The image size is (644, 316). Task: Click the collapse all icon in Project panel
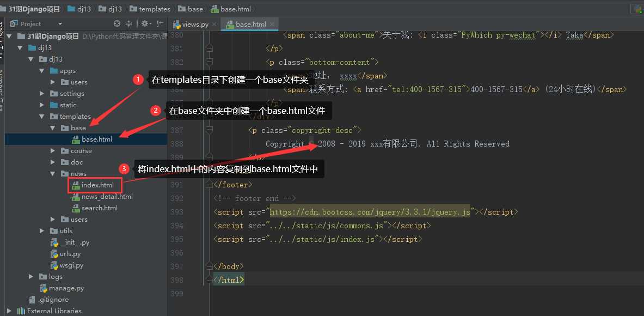pyautogui.click(x=129, y=24)
